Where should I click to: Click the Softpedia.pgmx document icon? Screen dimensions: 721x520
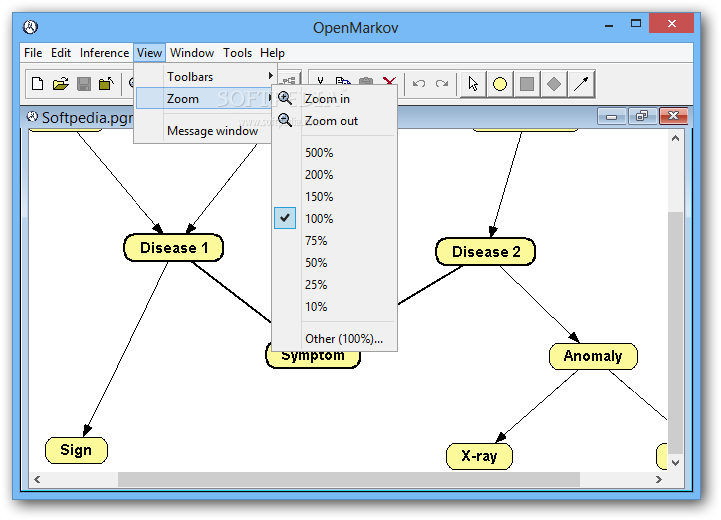coord(32,117)
